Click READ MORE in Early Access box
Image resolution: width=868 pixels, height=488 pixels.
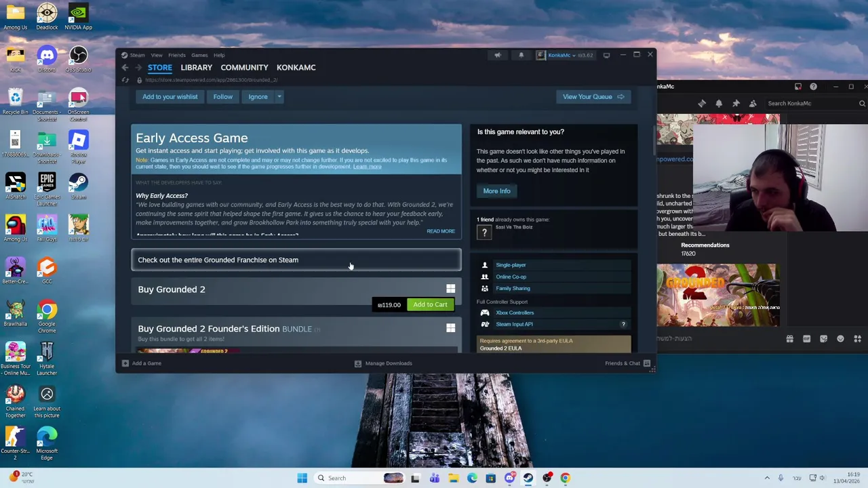(x=441, y=231)
